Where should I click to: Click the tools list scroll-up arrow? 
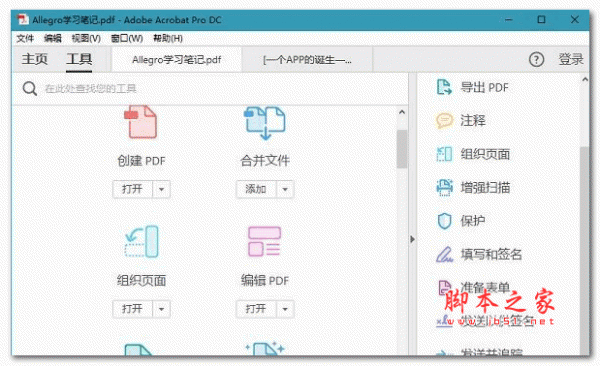(x=402, y=112)
